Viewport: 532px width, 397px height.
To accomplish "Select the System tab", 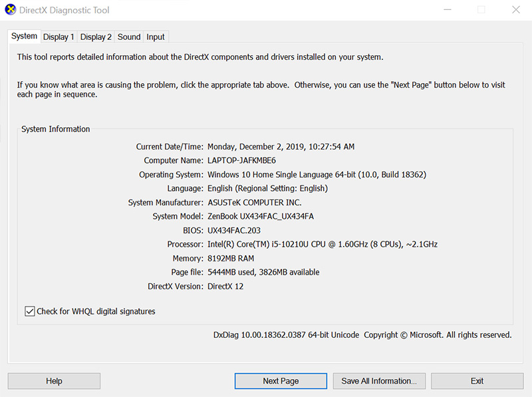I will (x=24, y=36).
